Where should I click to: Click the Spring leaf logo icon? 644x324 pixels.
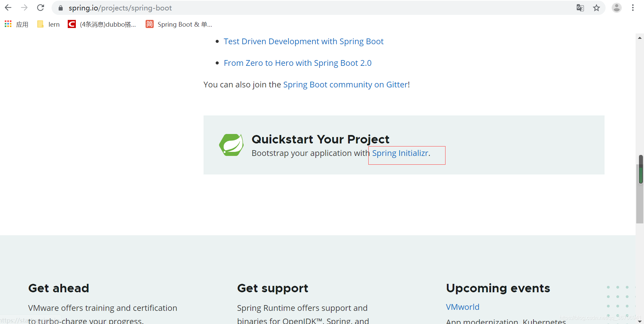coord(231,145)
